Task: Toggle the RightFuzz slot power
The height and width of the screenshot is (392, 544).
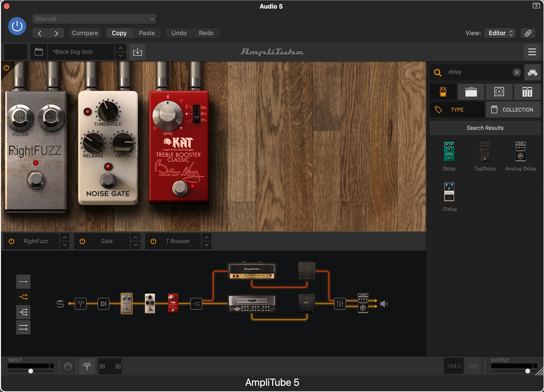Action: 11,241
